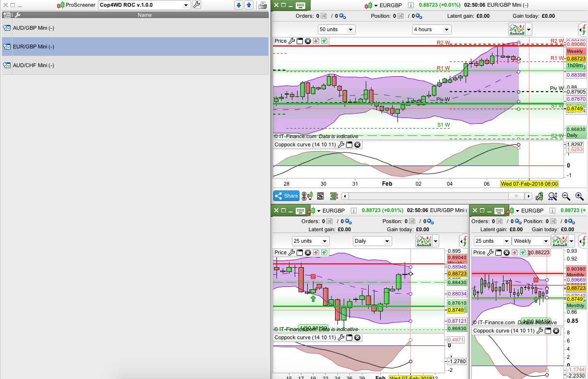Click add indicator icon in 4-hour chart
588x379 pixels.
(x=516, y=29)
